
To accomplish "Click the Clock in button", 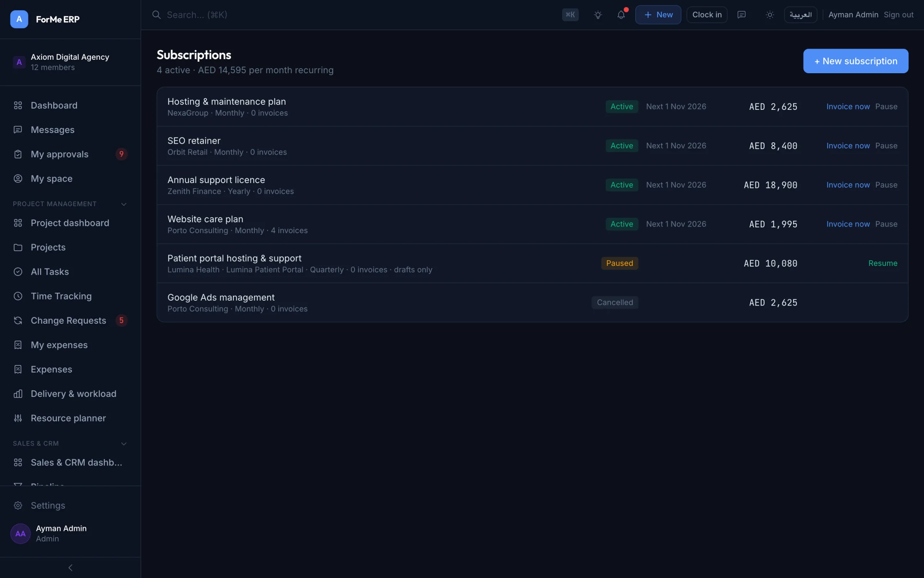I will click(x=707, y=15).
